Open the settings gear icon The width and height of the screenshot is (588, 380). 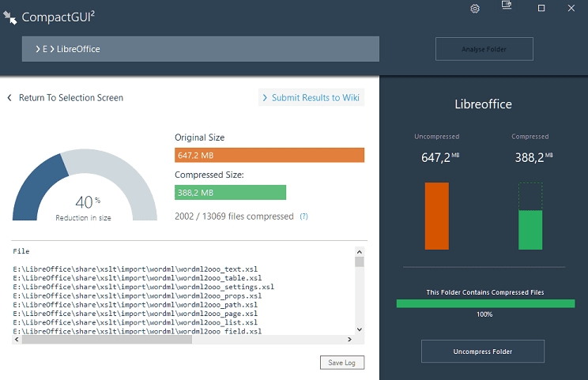pyautogui.click(x=475, y=9)
